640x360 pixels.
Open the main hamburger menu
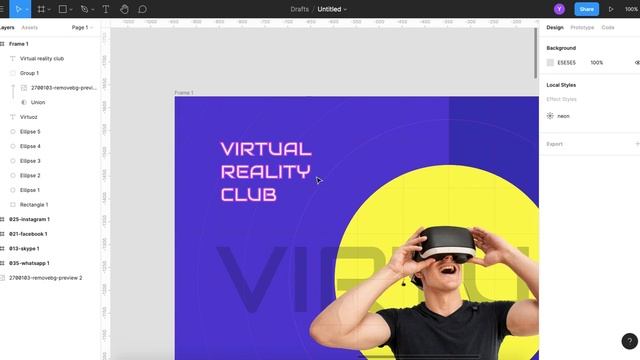[2, 9]
